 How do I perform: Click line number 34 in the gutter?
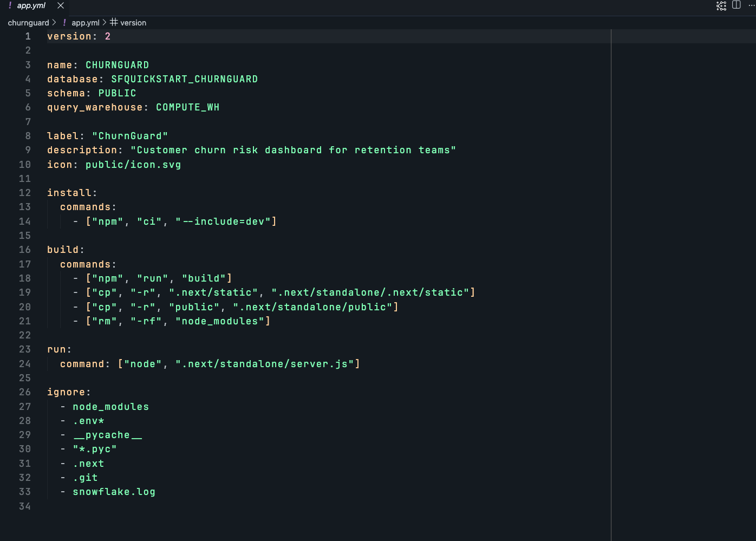pos(25,506)
